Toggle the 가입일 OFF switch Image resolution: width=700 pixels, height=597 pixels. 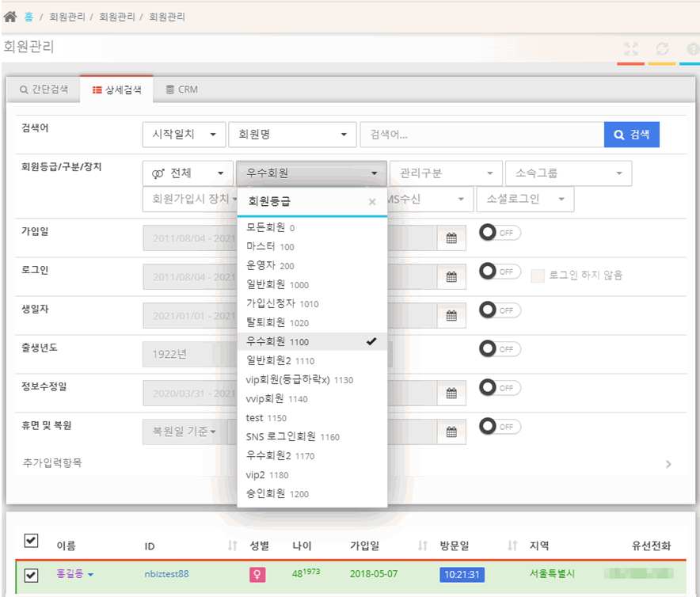tap(500, 233)
